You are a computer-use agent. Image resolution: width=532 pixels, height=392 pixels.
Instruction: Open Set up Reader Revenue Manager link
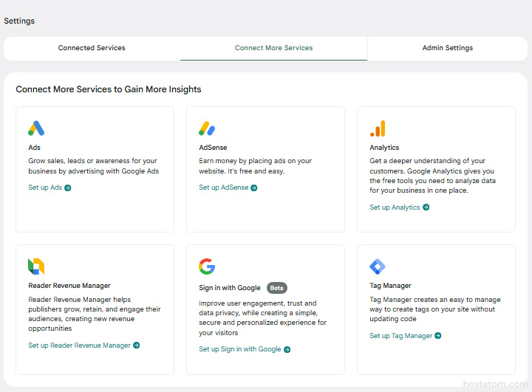(83, 345)
